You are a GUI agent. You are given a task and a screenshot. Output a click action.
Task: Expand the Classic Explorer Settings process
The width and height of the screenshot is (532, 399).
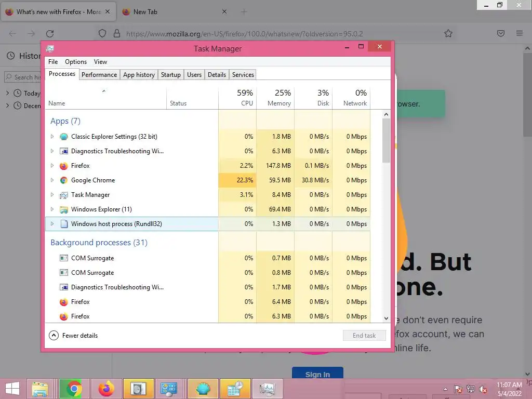[52, 137]
